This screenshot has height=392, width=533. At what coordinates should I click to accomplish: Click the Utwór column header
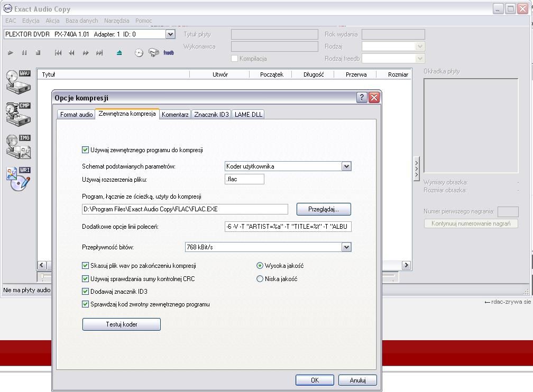pyautogui.click(x=220, y=74)
